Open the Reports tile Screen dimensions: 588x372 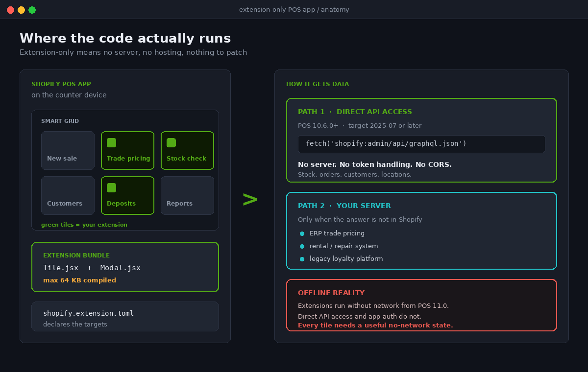[187, 195]
